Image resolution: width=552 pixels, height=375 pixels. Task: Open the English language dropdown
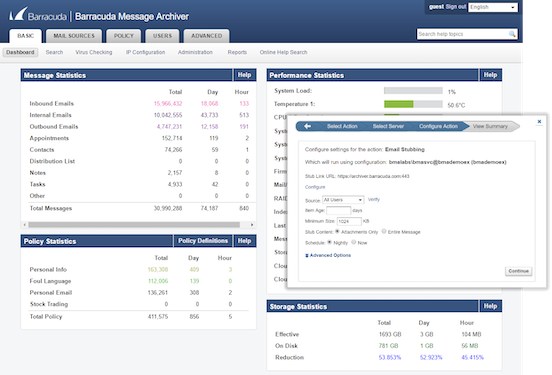(493, 7)
